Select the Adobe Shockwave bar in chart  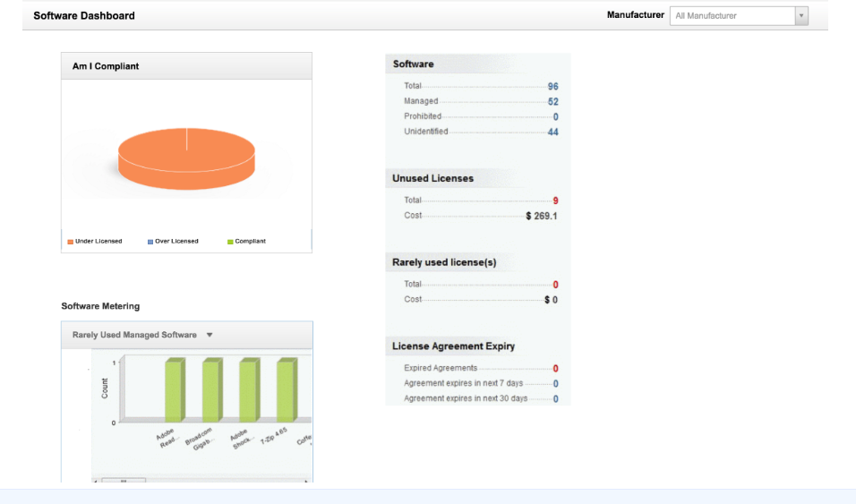tap(249, 390)
